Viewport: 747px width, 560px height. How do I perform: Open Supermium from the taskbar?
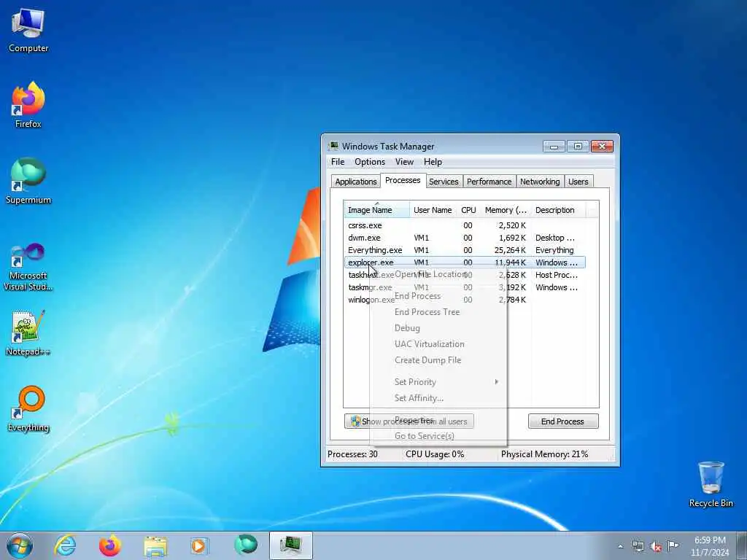(x=246, y=545)
